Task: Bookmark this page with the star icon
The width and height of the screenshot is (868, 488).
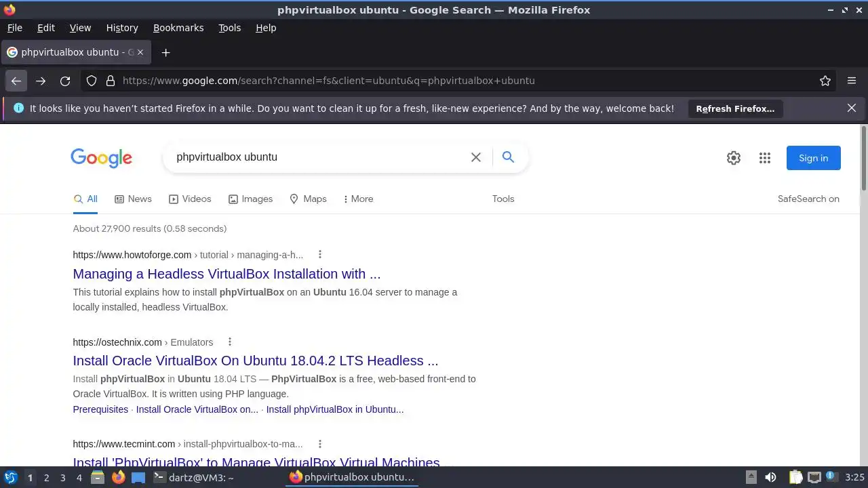Action: click(825, 81)
